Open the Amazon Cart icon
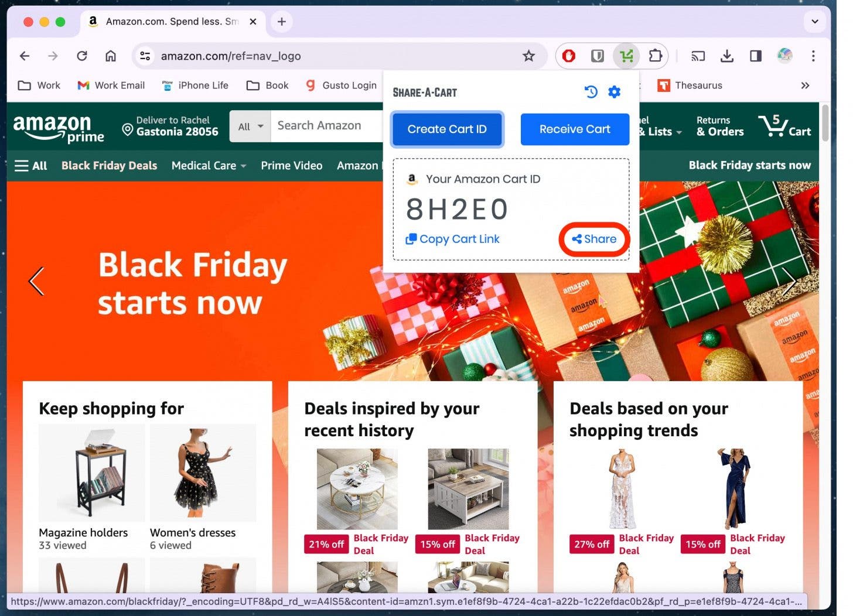This screenshot has width=853, height=616. point(784,125)
